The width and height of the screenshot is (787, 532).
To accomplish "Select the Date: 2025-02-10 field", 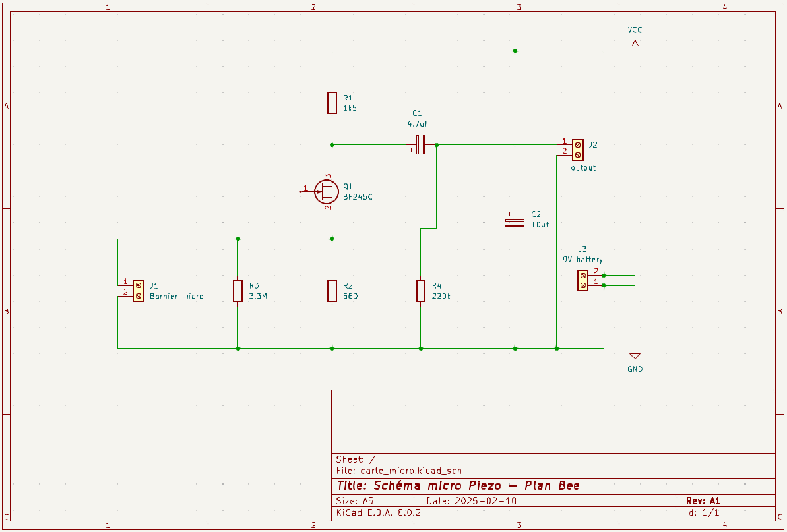I will (471, 501).
